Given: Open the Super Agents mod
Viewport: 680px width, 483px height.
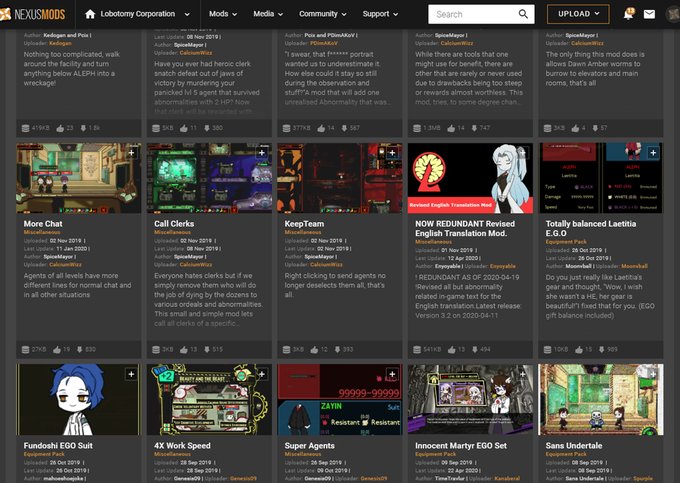Looking at the screenshot, I should (310, 445).
